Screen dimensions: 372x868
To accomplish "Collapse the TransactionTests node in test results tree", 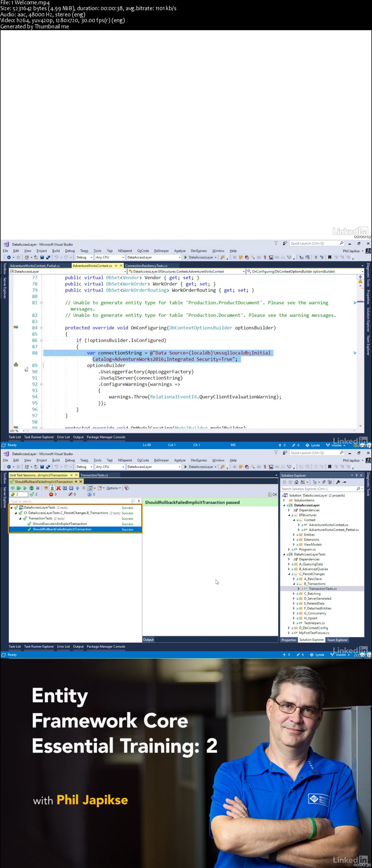I will point(20,519).
